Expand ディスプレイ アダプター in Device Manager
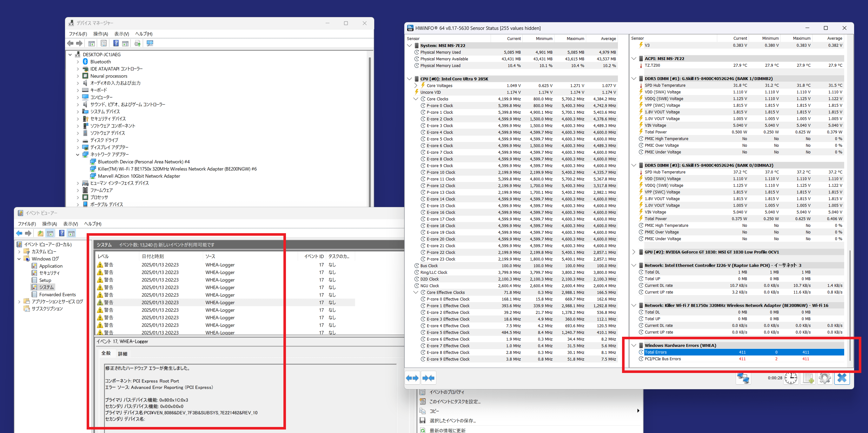Image resolution: width=868 pixels, height=433 pixels. (77, 147)
